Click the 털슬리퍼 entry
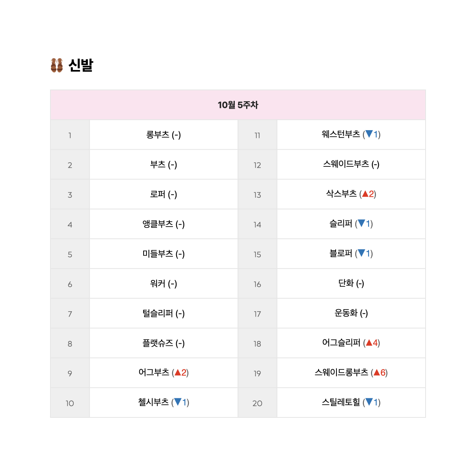The width and height of the screenshot is (476, 476). pyautogui.click(x=164, y=313)
